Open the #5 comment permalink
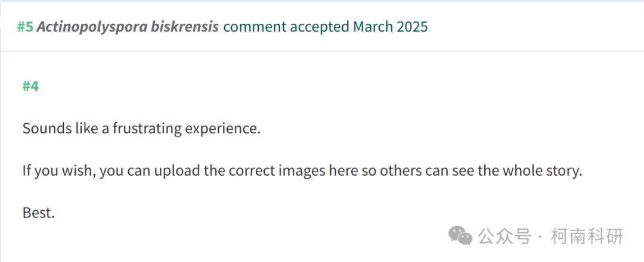644x262 pixels. point(25,27)
